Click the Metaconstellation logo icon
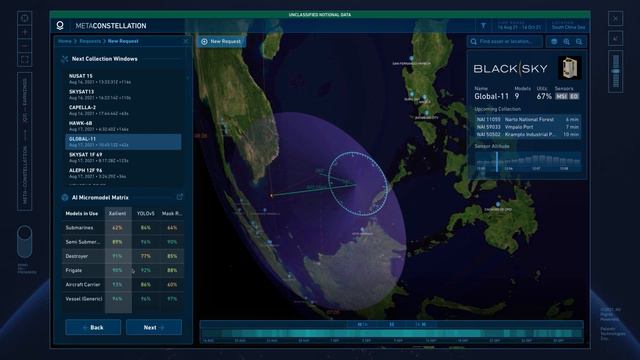Image resolution: width=640 pixels, height=360 pixels. pos(60,26)
